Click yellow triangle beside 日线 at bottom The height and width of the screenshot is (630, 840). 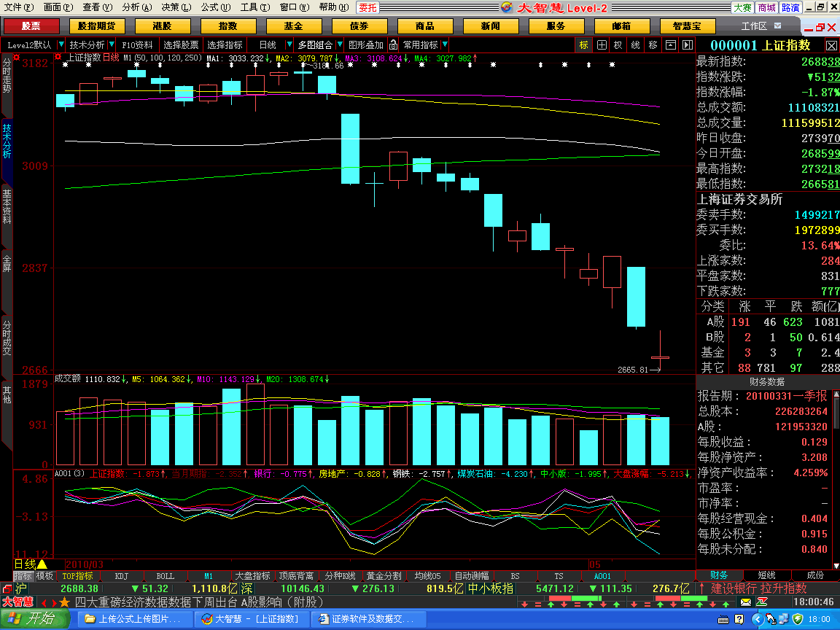pos(42,564)
